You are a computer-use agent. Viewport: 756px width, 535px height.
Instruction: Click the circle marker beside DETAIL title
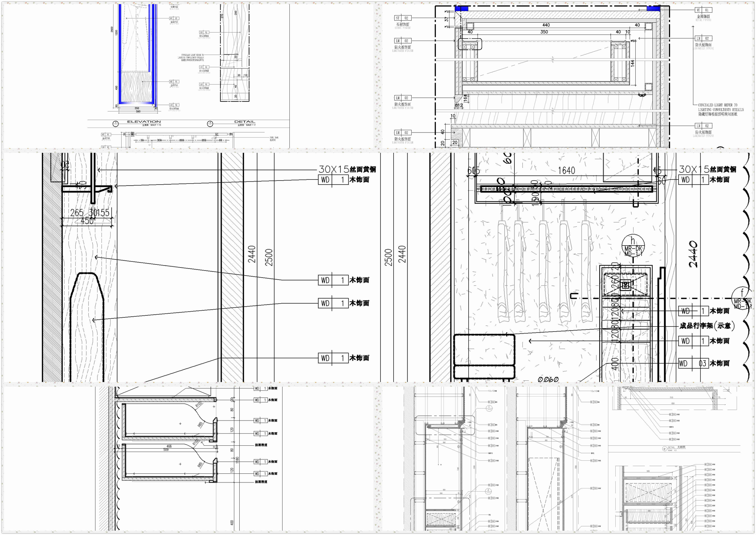tap(210, 124)
